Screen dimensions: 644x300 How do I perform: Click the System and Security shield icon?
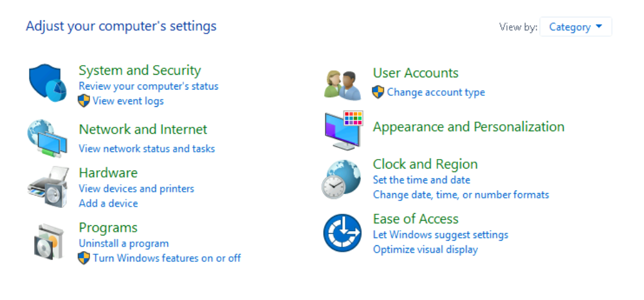click(x=48, y=82)
